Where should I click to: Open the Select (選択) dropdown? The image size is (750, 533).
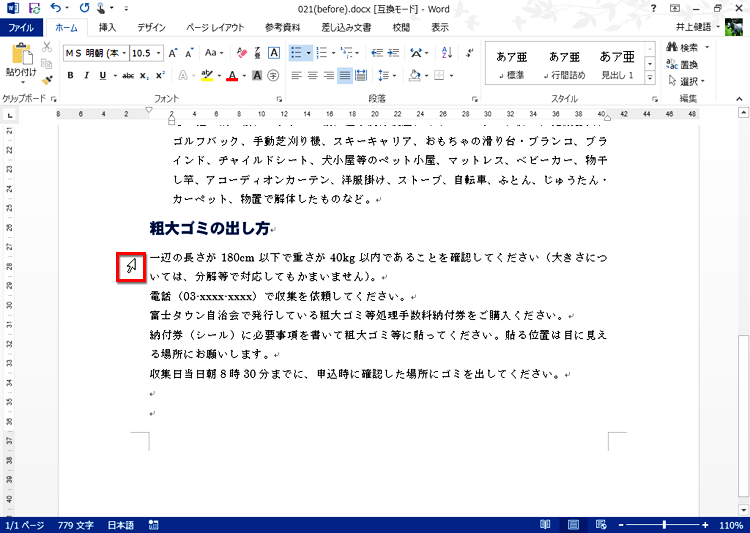point(686,81)
